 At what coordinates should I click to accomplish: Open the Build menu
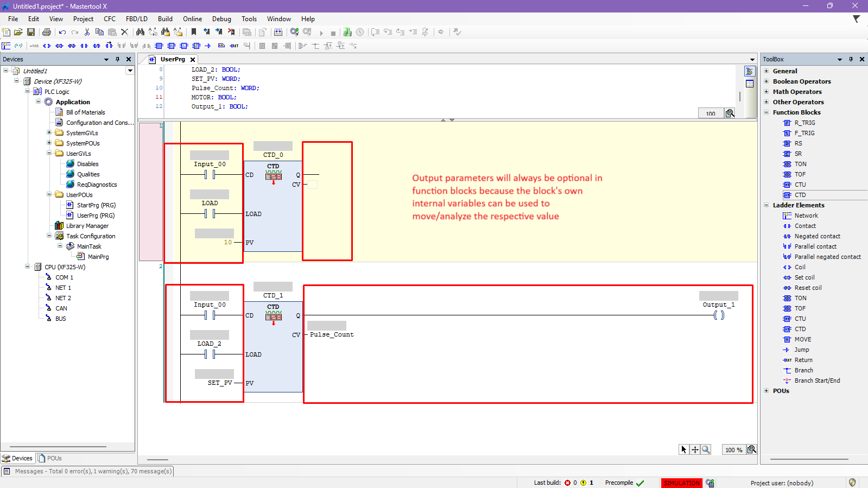(165, 19)
